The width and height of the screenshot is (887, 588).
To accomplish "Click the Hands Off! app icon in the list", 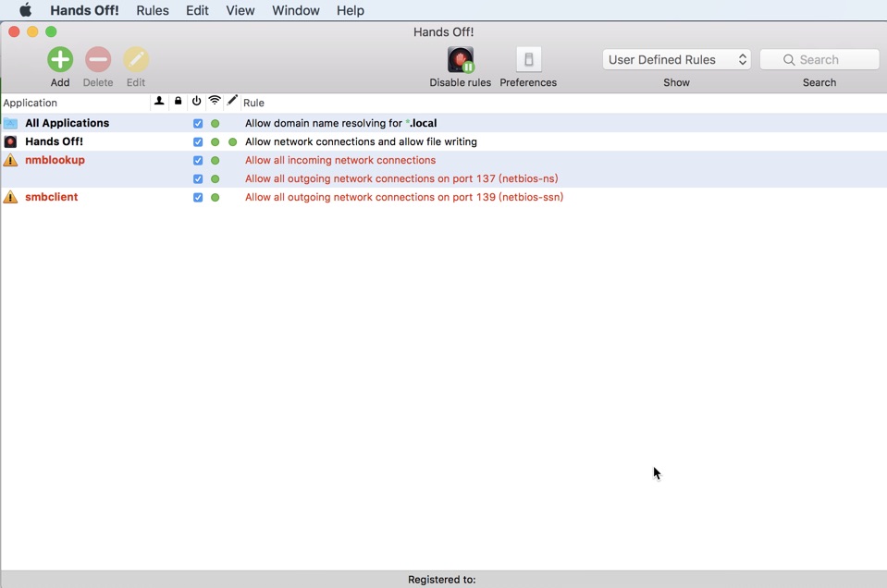I will [x=12, y=141].
